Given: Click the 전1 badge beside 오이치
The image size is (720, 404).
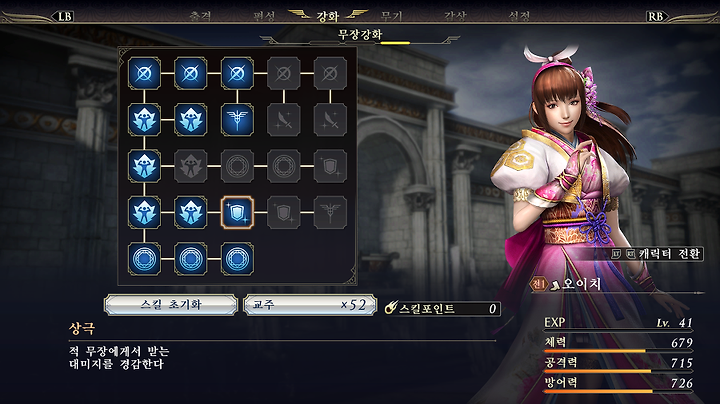Looking at the screenshot, I should [x=538, y=284].
